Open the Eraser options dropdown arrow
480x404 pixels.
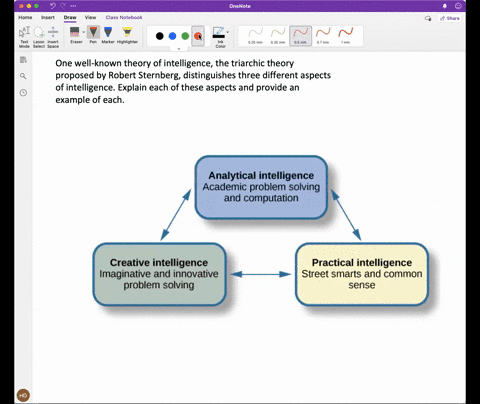click(x=83, y=32)
